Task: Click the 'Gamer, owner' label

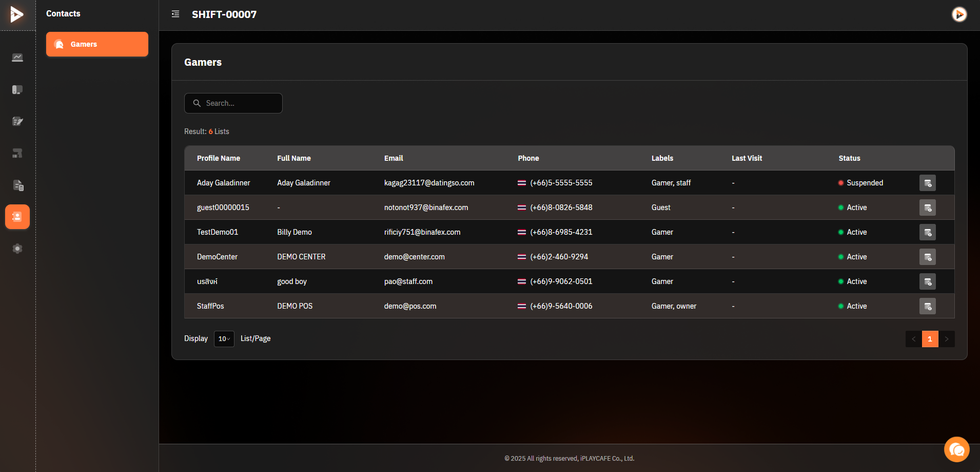Action: click(x=674, y=306)
